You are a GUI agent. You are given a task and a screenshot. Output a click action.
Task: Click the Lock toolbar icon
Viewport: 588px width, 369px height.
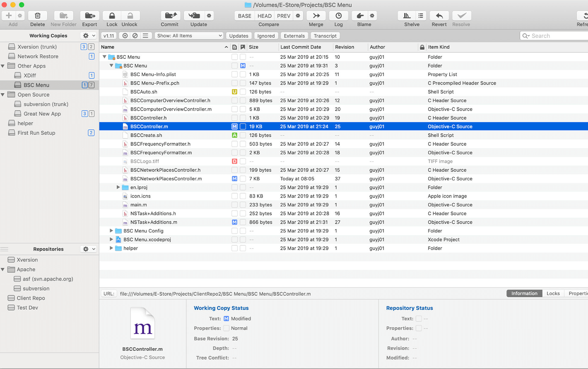click(x=112, y=16)
